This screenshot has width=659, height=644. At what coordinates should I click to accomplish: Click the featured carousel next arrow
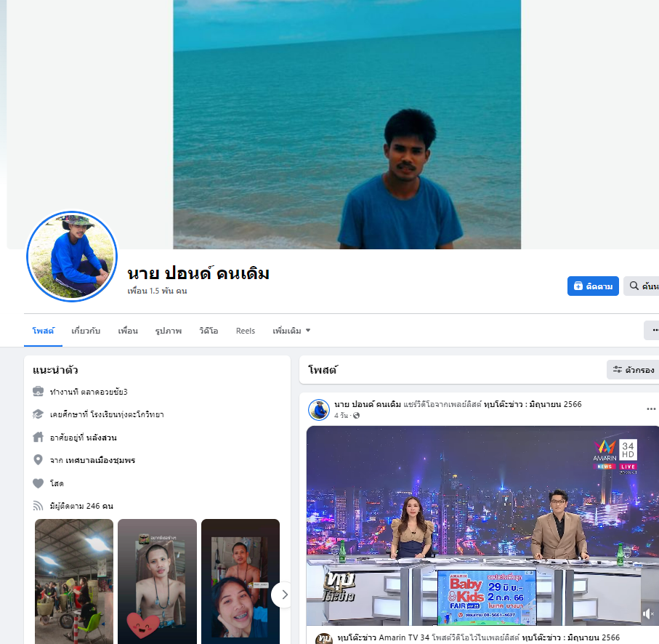[283, 595]
